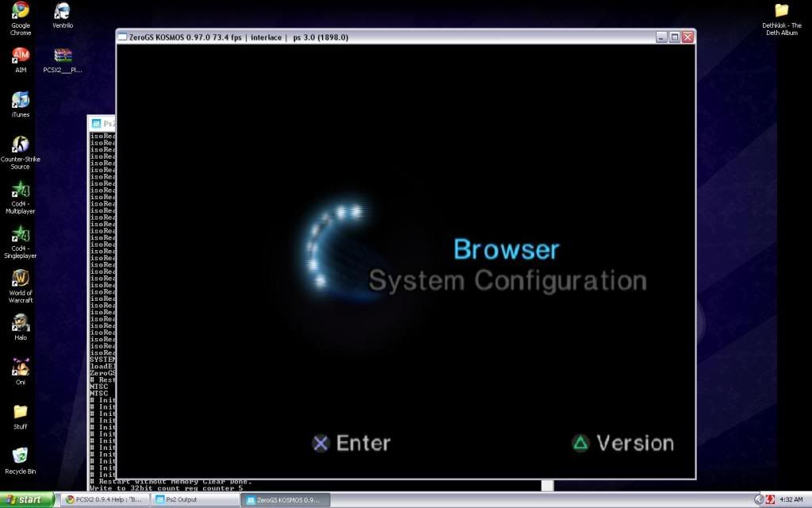Image resolution: width=812 pixels, height=508 pixels.
Task: Launch Cod4 Singleplayer desktop shortcut
Action: (x=21, y=241)
